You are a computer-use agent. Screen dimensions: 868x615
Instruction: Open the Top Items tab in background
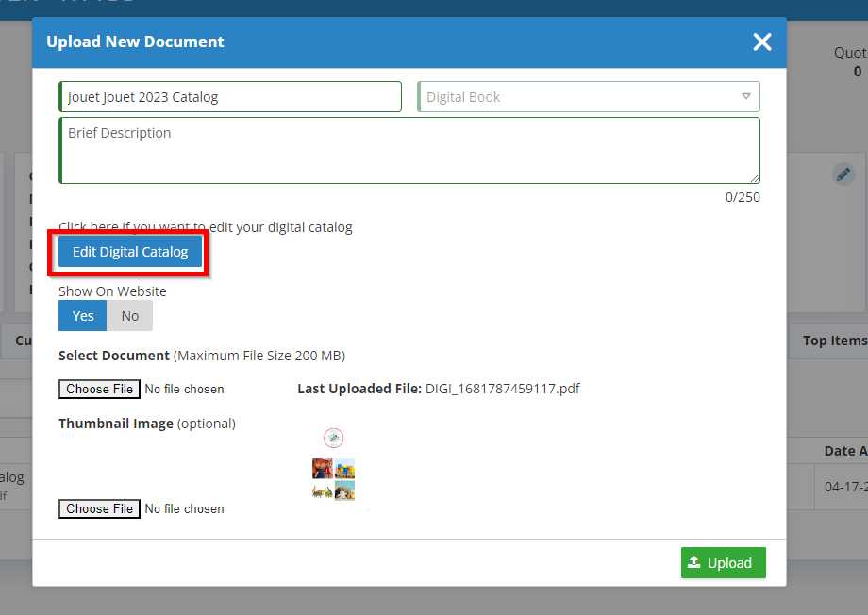[835, 341]
